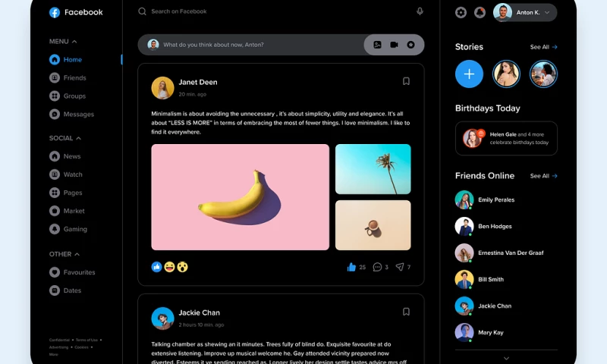View the woman's story next to plus button
607x364 pixels.
506,74
